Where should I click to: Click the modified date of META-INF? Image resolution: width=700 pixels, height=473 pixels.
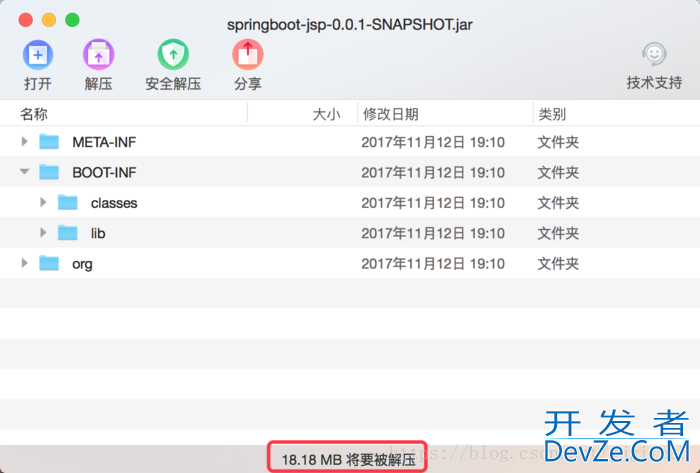[x=433, y=142]
